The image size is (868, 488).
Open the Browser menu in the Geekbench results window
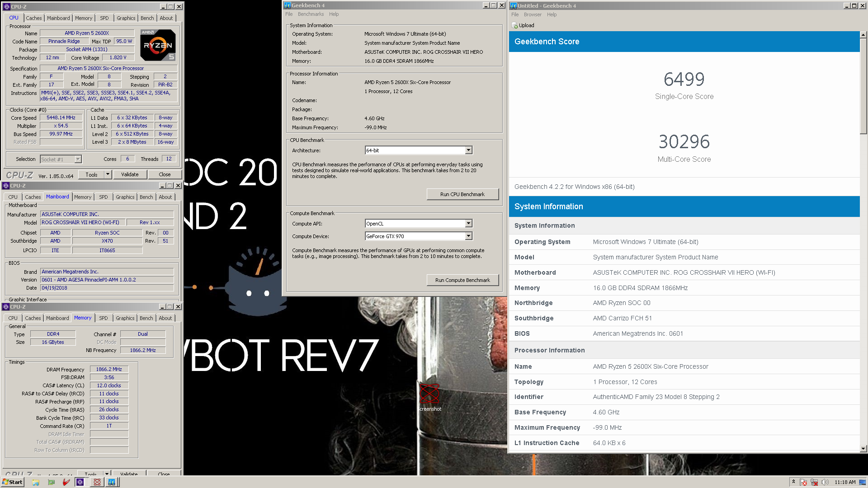(533, 14)
